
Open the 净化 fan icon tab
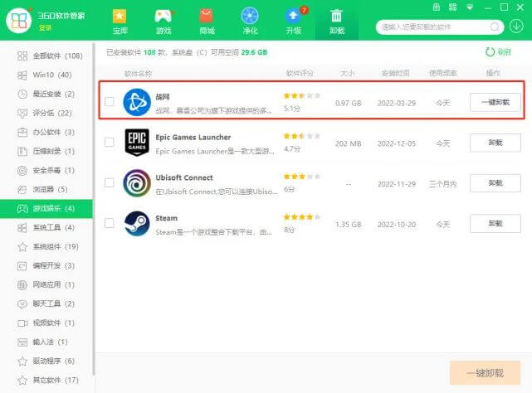pos(250,22)
